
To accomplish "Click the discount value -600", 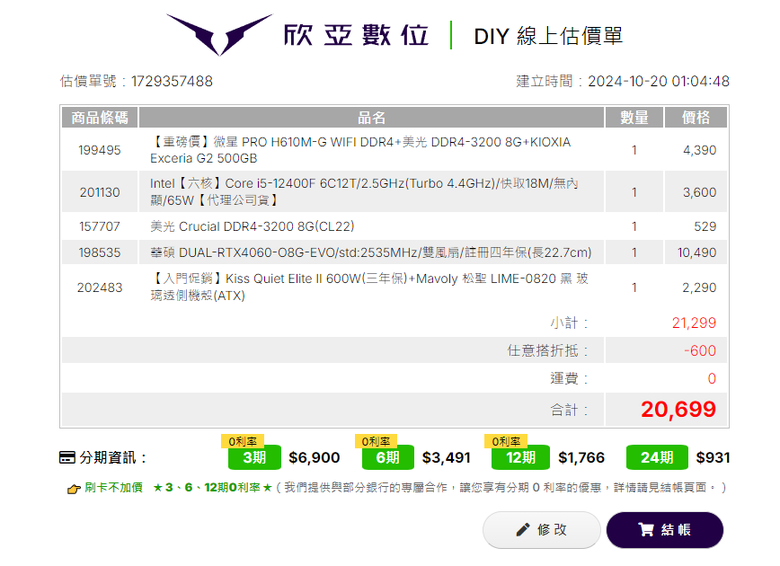I will click(700, 351).
